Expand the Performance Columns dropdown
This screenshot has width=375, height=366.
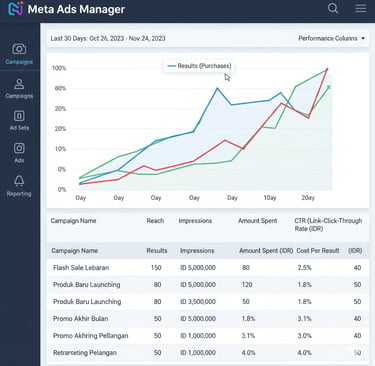click(x=331, y=38)
